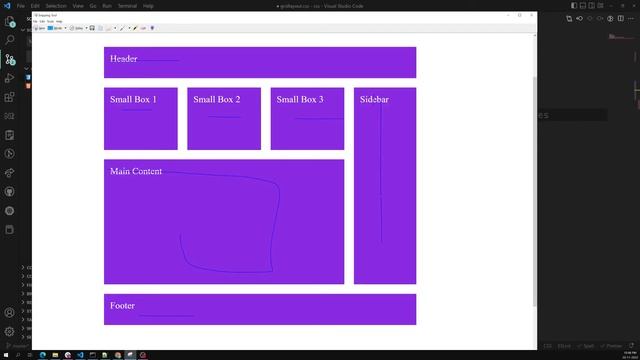Click Split Editor Right in VS Code
Screen dimensions: 640x360
(621, 18)
